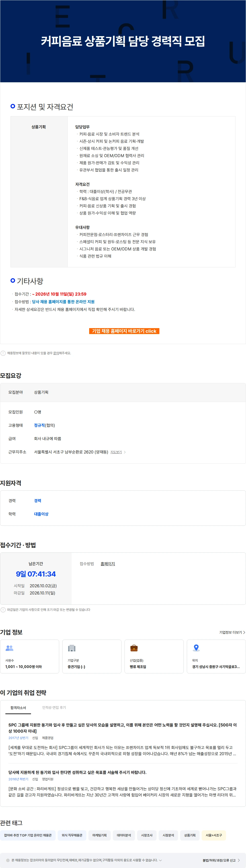Click the 위치 경기 성남시 card

[216, 657]
